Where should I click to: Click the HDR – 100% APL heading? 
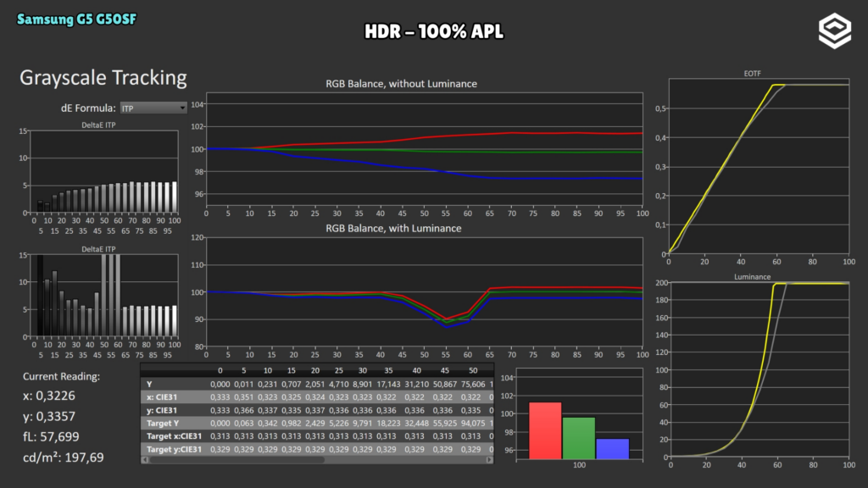click(434, 31)
